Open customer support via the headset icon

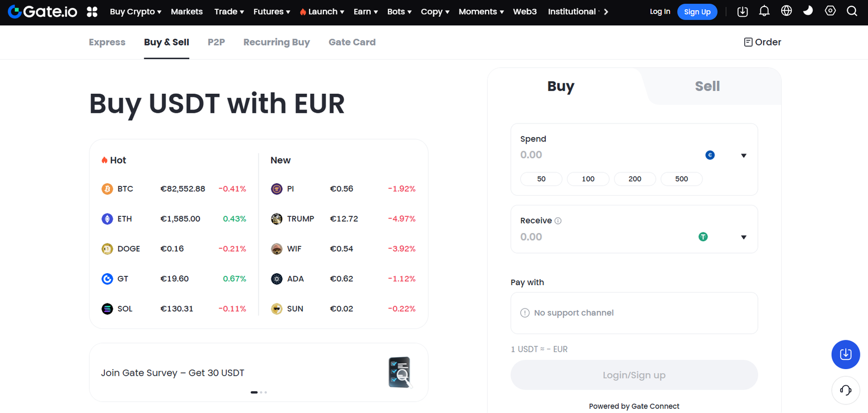(x=845, y=390)
